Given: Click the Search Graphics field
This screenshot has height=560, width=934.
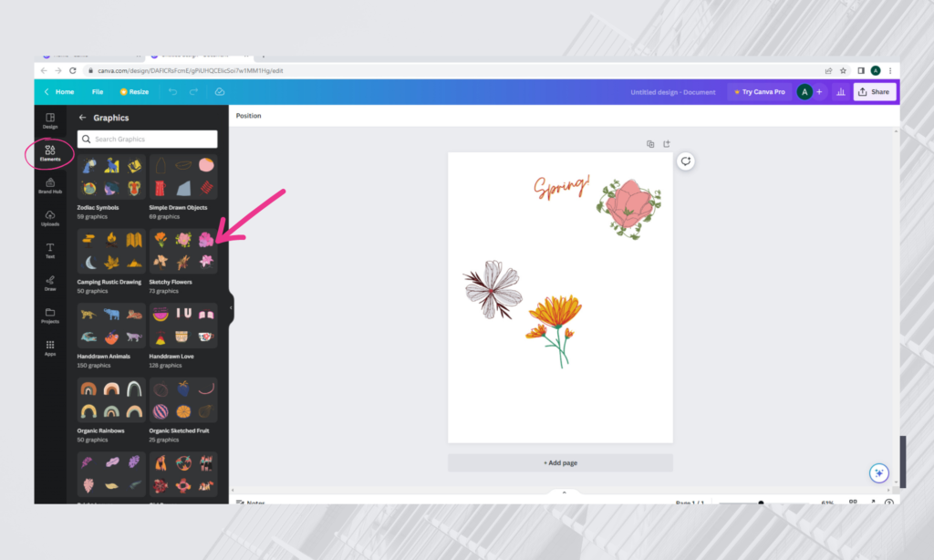Looking at the screenshot, I should click(147, 139).
